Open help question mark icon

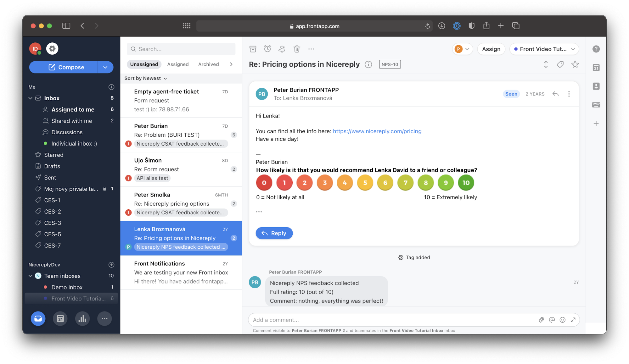click(x=596, y=49)
